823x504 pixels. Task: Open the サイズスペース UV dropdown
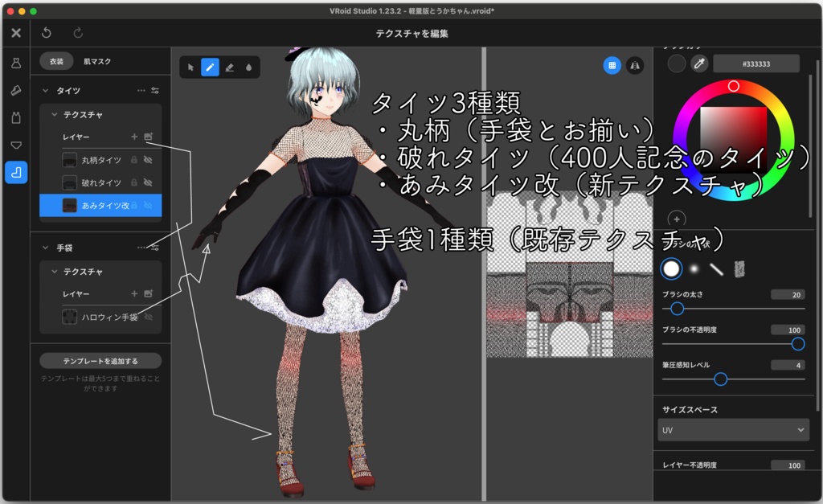point(732,430)
